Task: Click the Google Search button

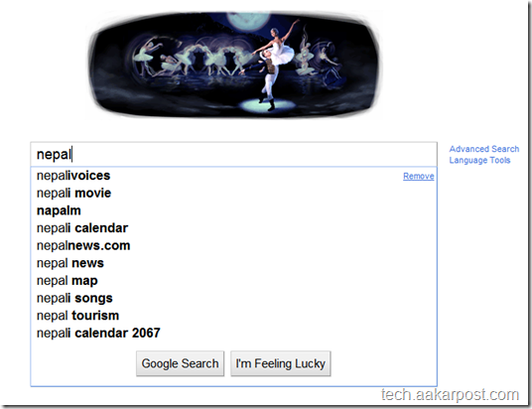Action: coord(181,363)
